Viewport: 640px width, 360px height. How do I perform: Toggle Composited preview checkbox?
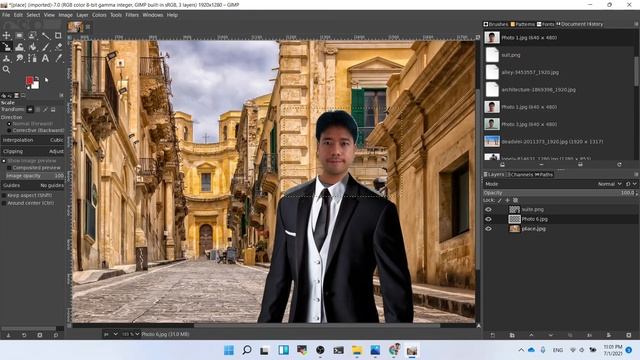tap(33, 168)
